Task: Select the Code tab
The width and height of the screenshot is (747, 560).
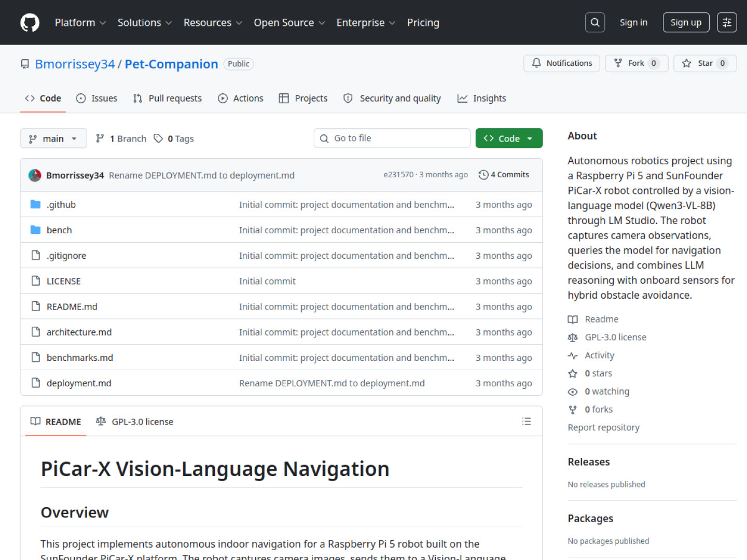Action: (43, 98)
